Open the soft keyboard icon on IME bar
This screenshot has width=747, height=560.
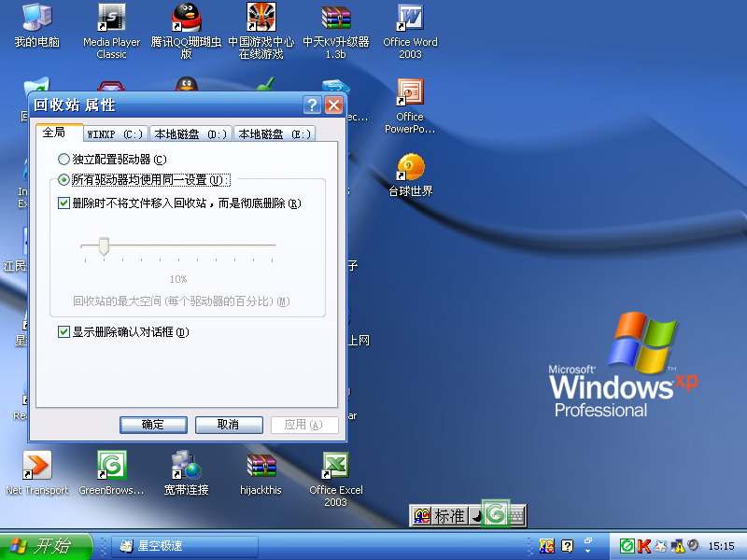tap(517, 516)
